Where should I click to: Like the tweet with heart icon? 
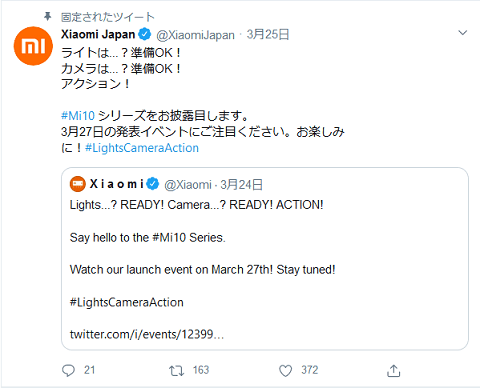(285, 371)
